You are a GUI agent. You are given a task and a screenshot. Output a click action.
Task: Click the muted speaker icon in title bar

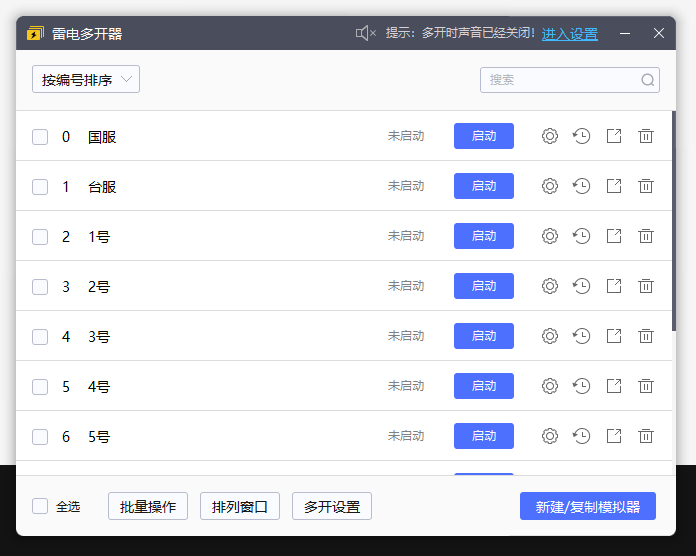coord(365,33)
